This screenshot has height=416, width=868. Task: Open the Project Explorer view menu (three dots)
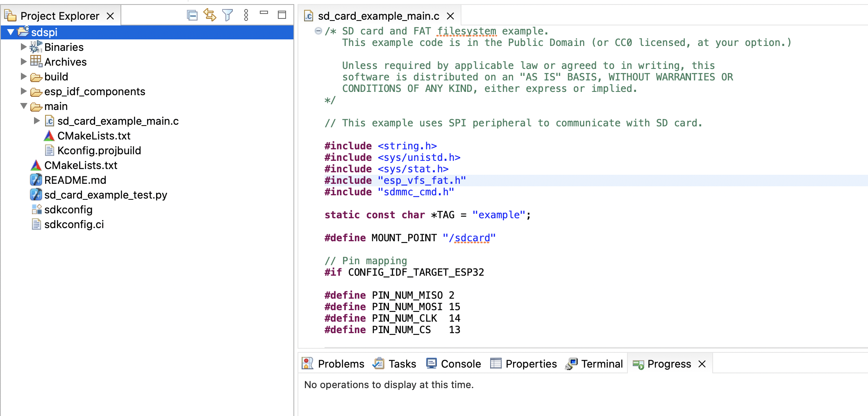pos(246,15)
